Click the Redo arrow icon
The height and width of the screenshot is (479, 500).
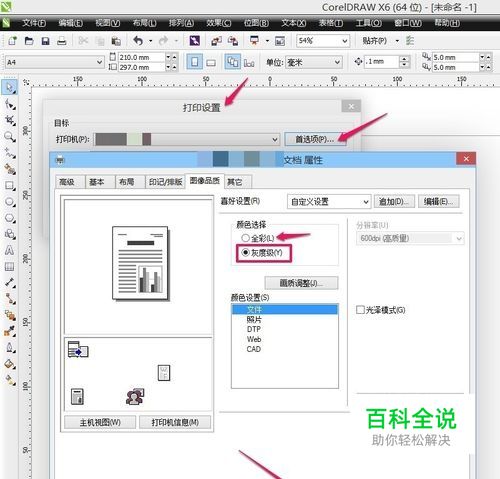point(163,41)
